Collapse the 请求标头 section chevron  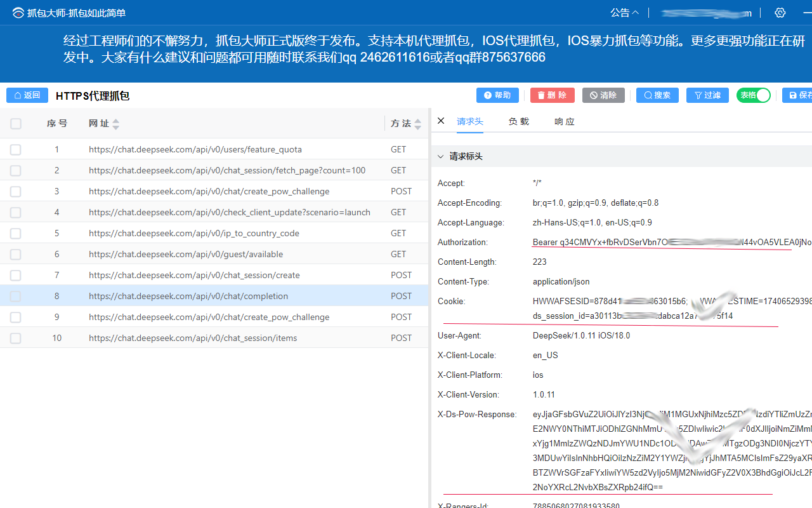pos(440,156)
